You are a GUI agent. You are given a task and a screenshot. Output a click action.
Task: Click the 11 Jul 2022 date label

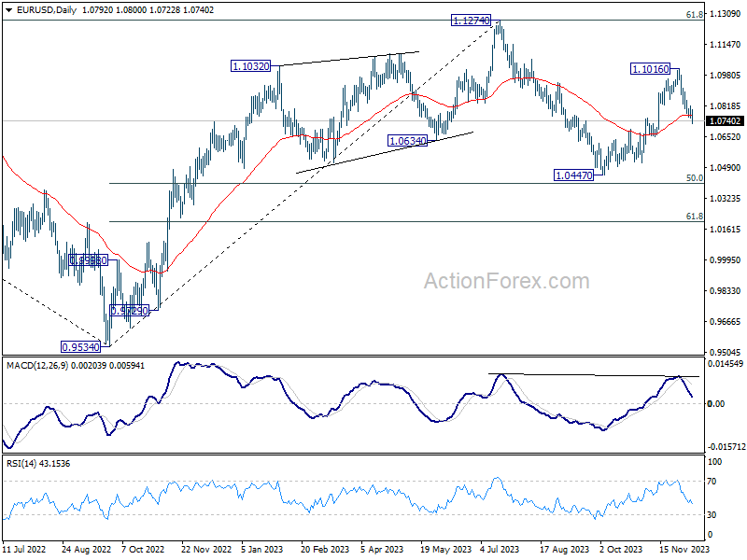(24, 549)
